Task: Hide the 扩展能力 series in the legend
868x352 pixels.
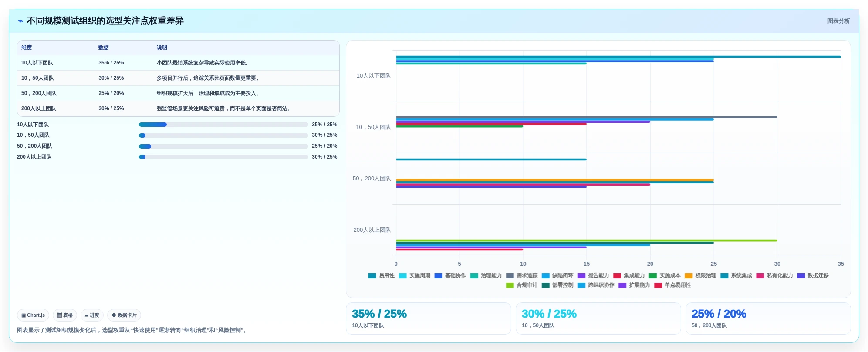Action: 634,285
